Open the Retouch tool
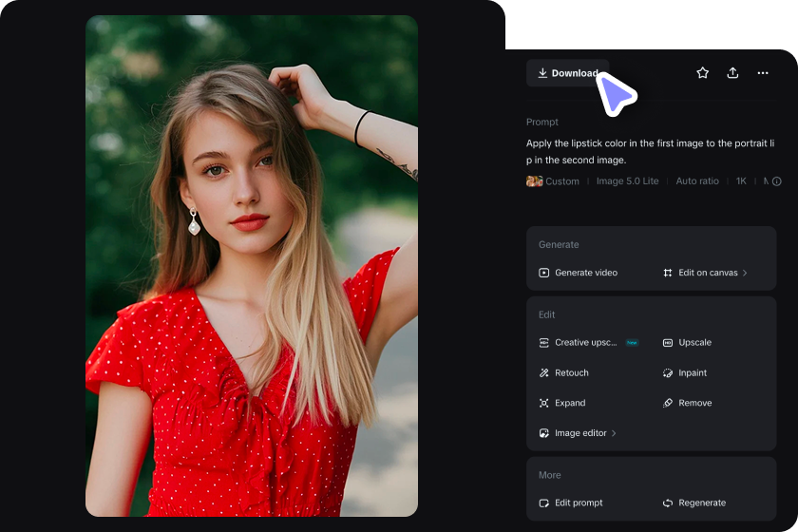This screenshot has width=798, height=532. (x=564, y=372)
